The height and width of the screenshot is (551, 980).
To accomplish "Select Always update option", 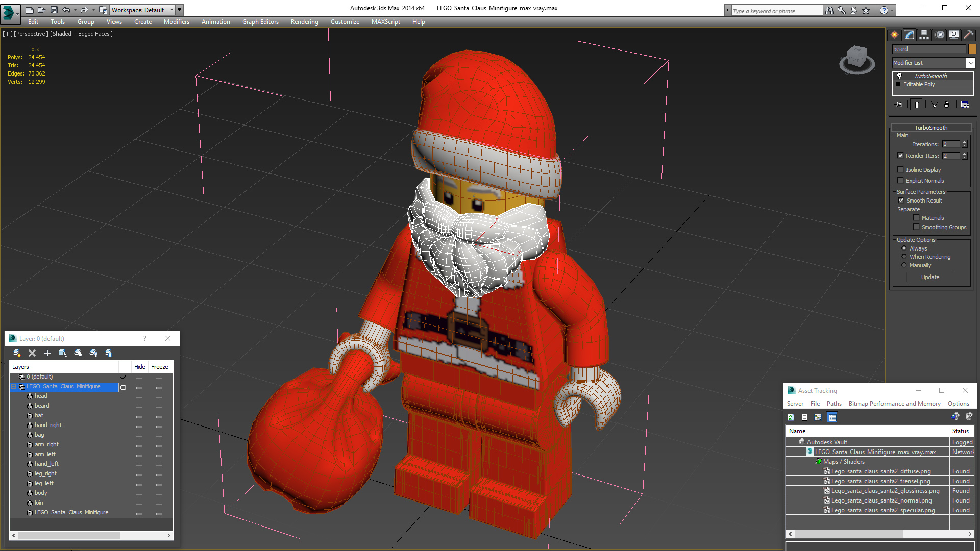I will tap(904, 248).
